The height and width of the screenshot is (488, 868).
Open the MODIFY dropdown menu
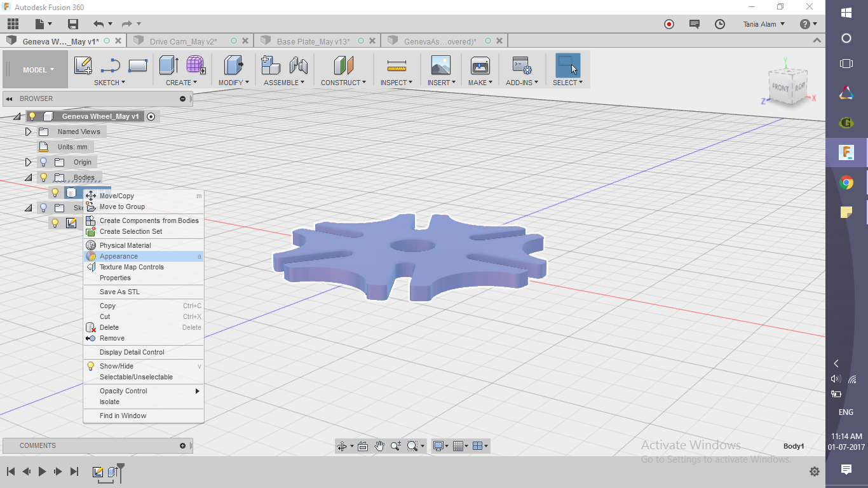pyautogui.click(x=234, y=83)
